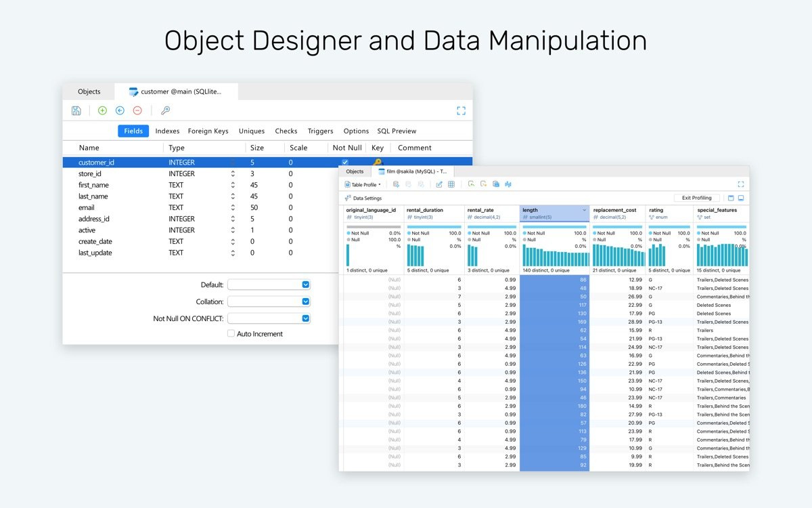Add a new field with the green plus icon
Viewport: 812px width, 508px height.
coord(102,110)
